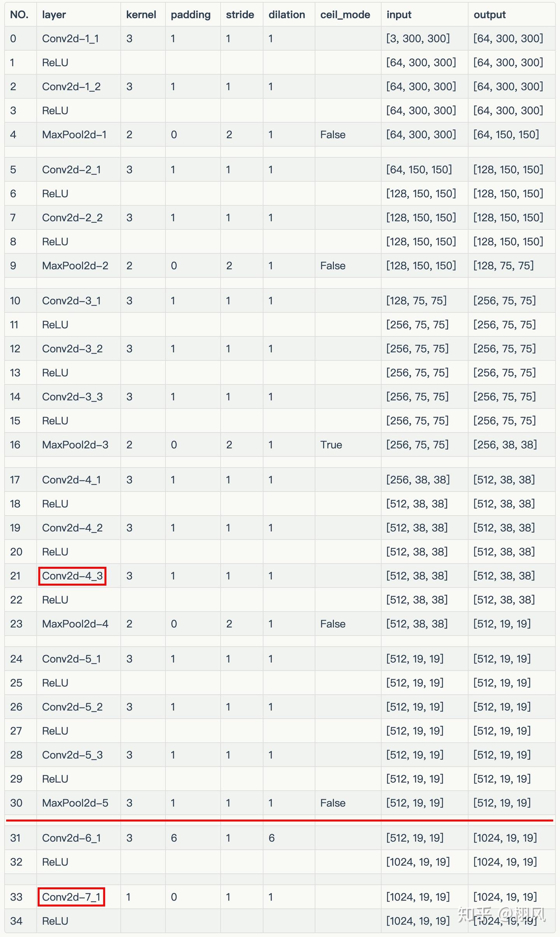Click the Conv2d-3_3 layer name
The height and width of the screenshot is (937, 560).
(72, 397)
